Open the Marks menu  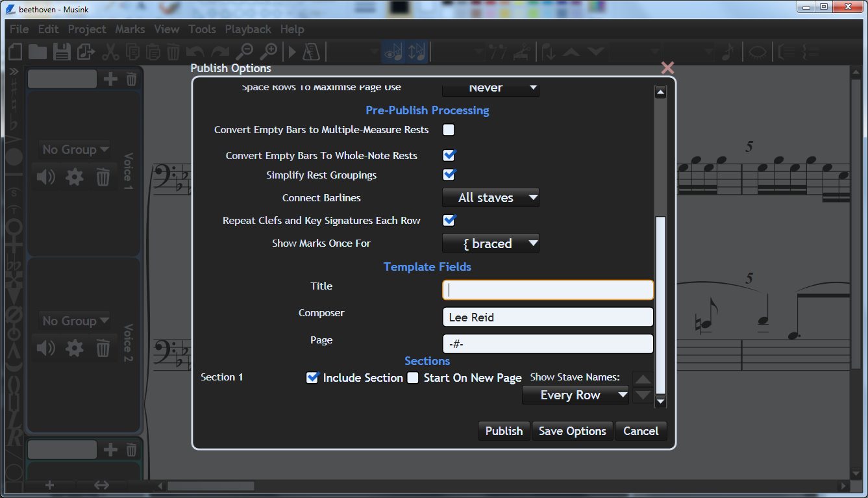pyautogui.click(x=130, y=29)
